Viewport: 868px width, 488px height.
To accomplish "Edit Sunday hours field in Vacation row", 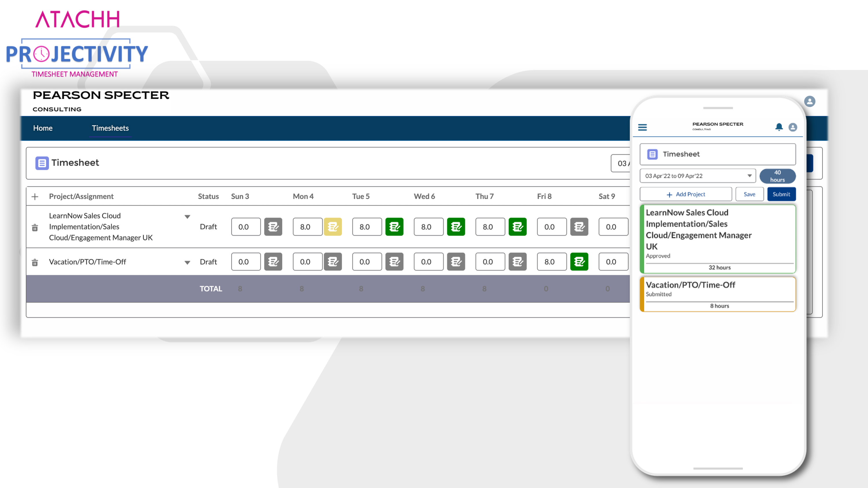I will click(246, 262).
